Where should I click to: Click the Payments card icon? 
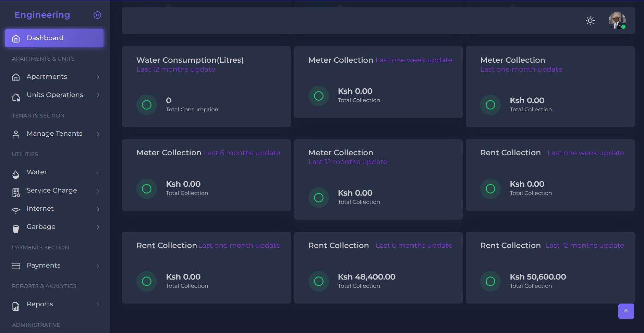click(x=16, y=266)
